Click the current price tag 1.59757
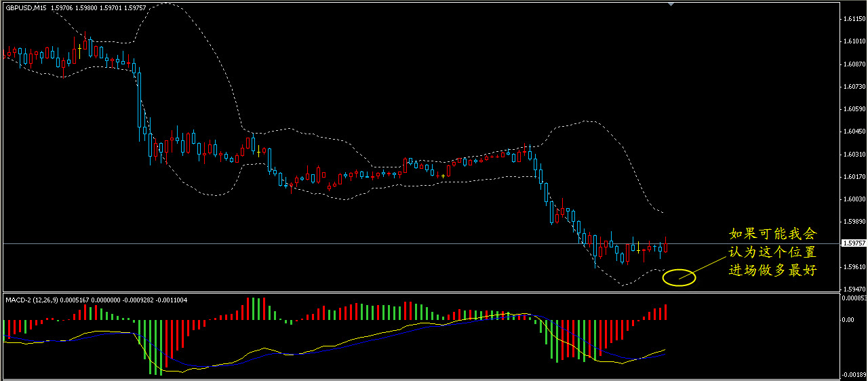This screenshot has height=381, width=868. click(x=854, y=243)
